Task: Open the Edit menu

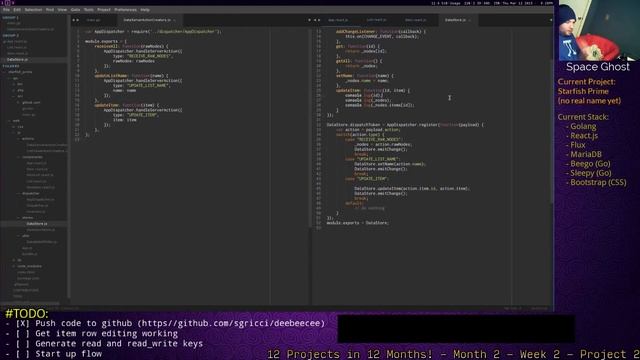Action: click(17, 9)
